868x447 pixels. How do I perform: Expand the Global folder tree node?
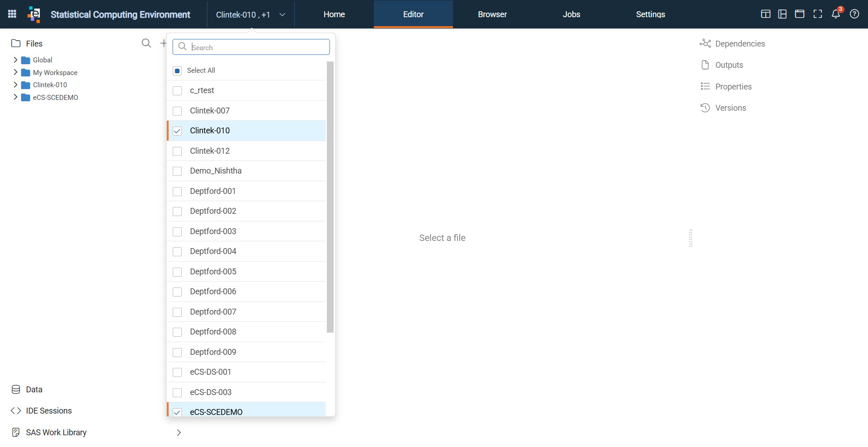(15, 60)
